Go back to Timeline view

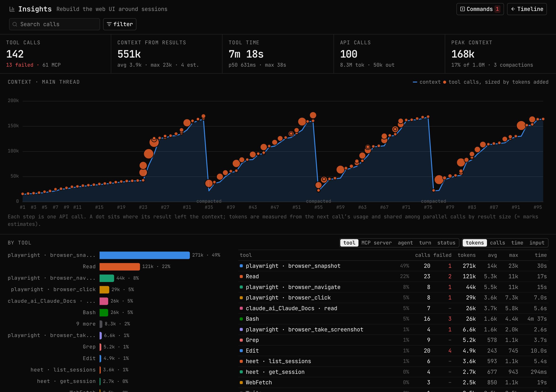[527, 9]
